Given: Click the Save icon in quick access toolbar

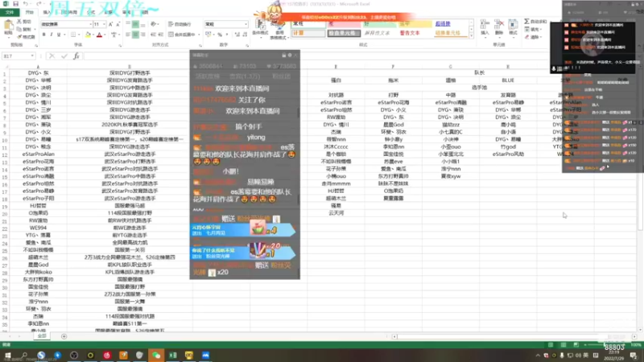Looking at the screenshot, I should coord(15,4).
